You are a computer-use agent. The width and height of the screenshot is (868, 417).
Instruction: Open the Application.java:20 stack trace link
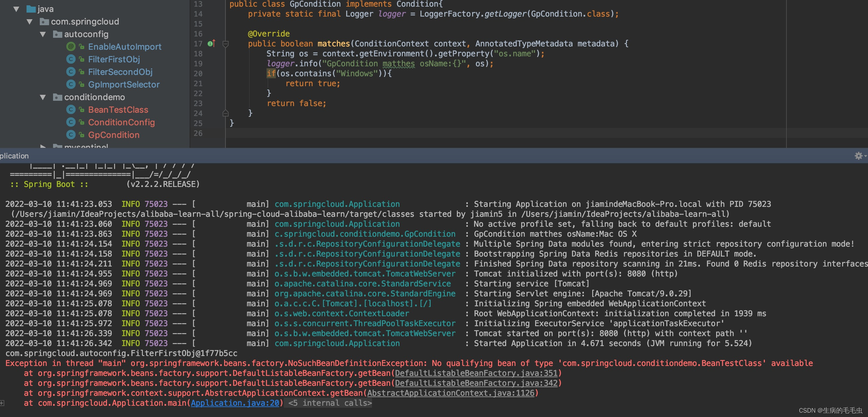235,403
